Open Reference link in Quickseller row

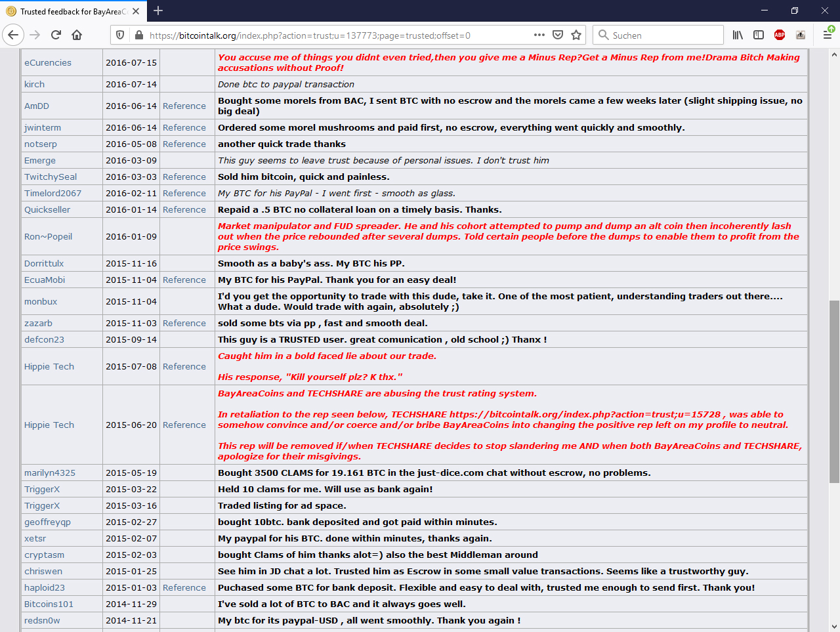[x=184, y=209]
